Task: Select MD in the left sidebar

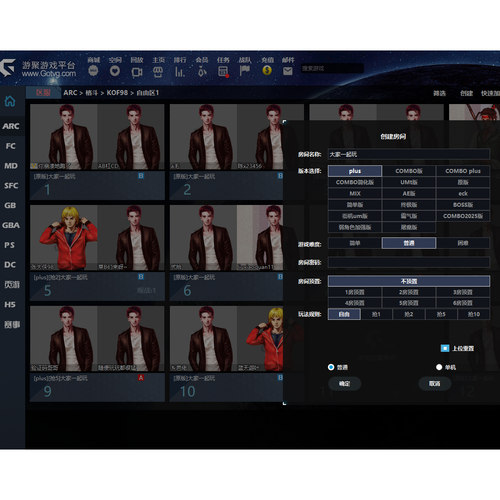Action: 11,166
